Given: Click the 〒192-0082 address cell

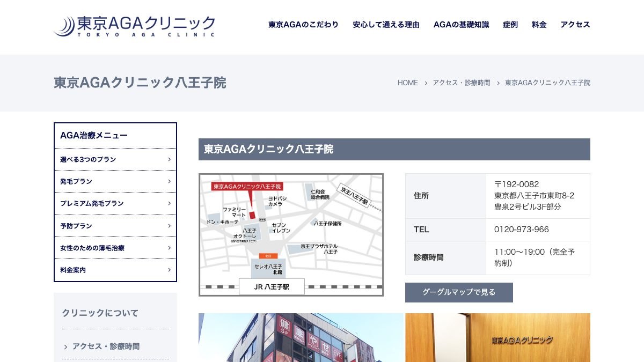Looking at the screenshot, I should (x=538, y=196).
